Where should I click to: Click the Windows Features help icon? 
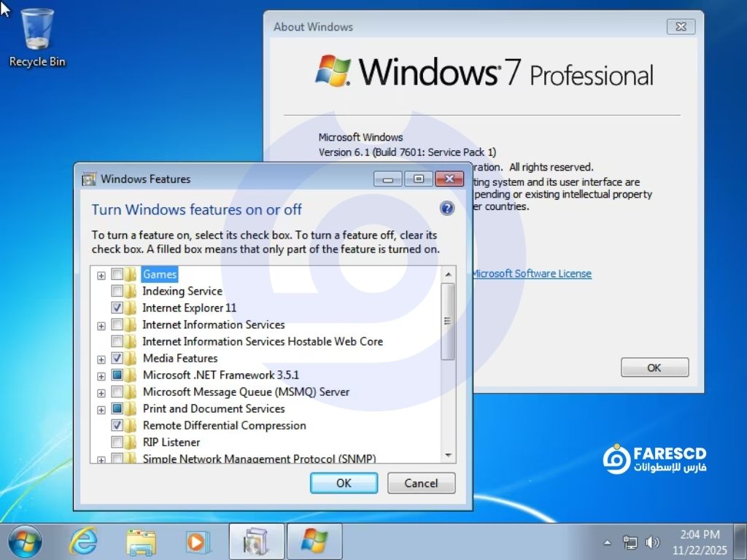tap(447, 209)
